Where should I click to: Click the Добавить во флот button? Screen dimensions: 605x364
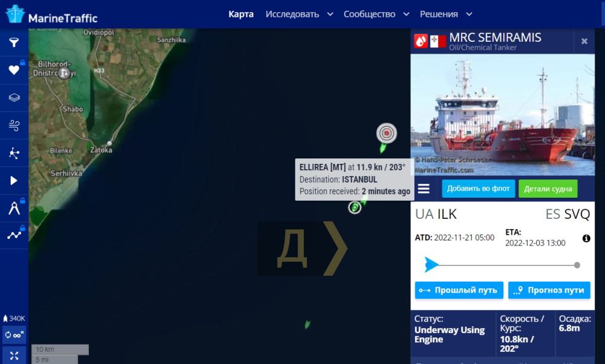[x=479, y=189]
